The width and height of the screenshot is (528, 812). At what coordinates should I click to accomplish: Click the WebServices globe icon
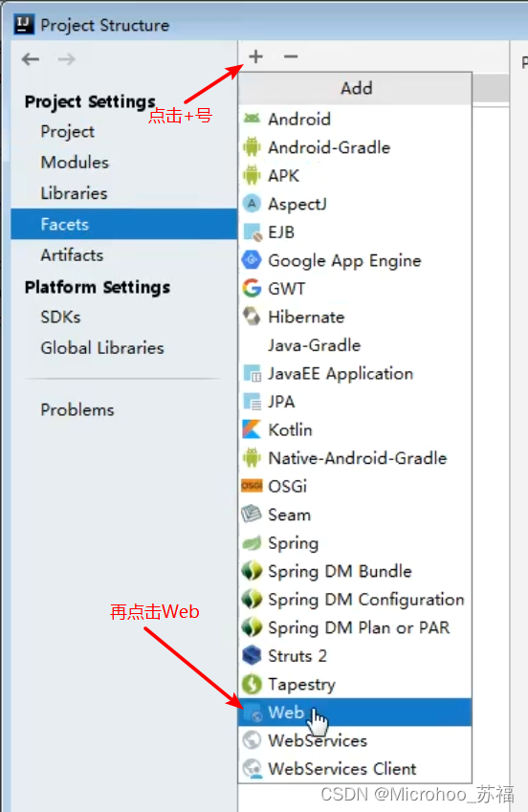(252, 740)
